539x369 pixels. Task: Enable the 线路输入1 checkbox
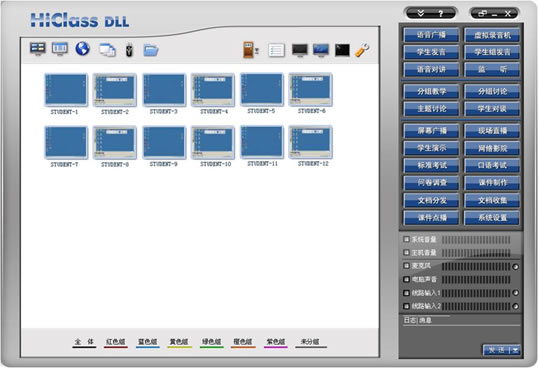tap(406, 293)
